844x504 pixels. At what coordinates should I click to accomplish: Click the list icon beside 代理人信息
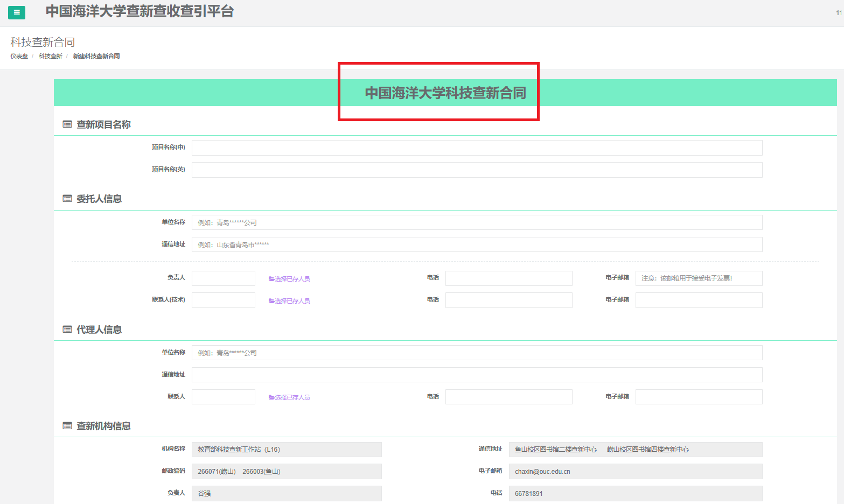pos(67,330)
